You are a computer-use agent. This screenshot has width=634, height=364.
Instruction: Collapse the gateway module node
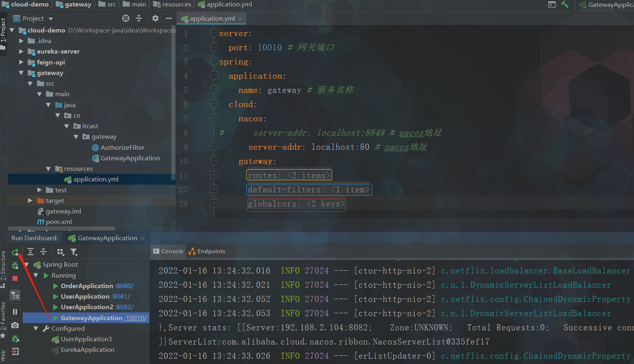click(x=21, y=73)
